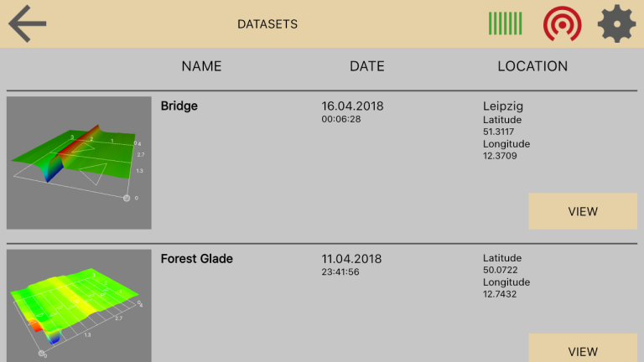Open settings with the gear icon

[616, 23]
